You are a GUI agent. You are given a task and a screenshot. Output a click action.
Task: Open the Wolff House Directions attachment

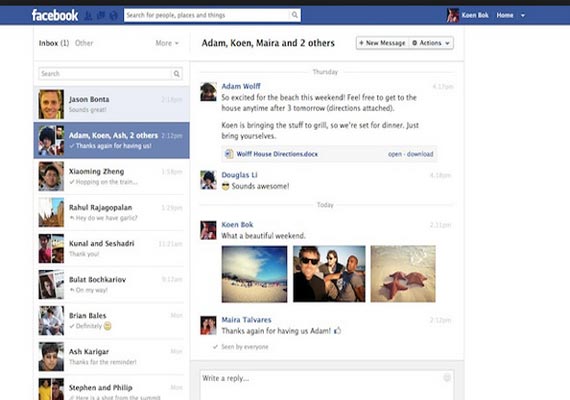point(395,154)
